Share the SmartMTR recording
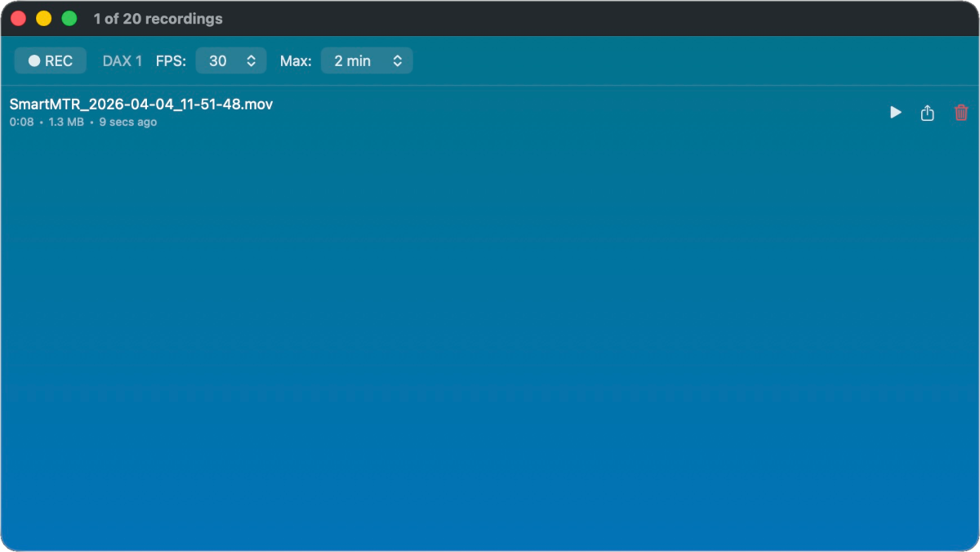Image resolution: width=980 pixels, height=552 pixels. (x=928, y=113)
